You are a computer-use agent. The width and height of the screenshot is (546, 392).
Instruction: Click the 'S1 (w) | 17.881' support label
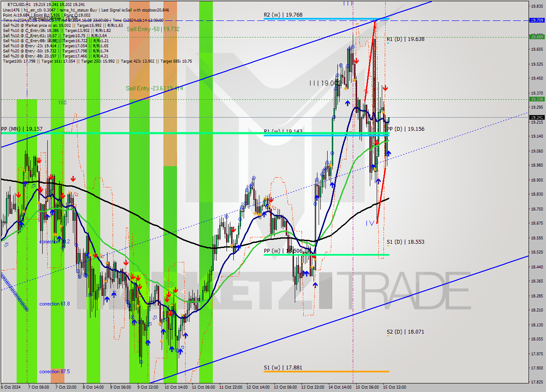[x=283, y=368]
